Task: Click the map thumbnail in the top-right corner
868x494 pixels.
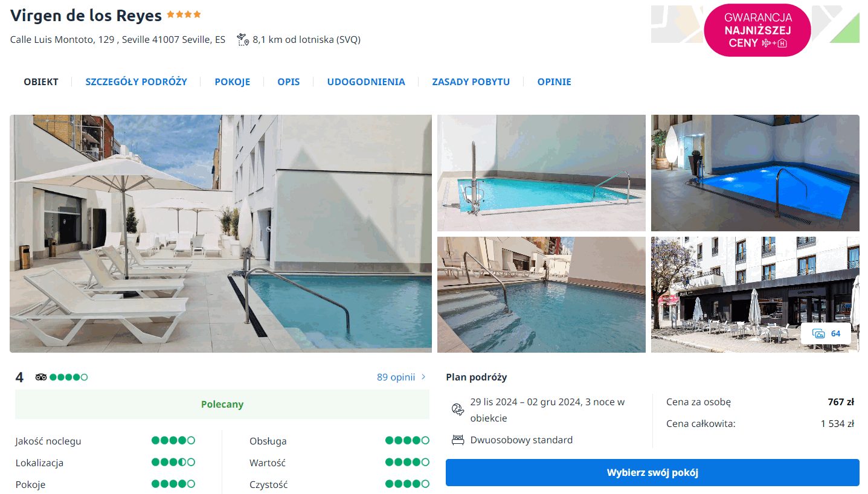Action: [675, 24]
